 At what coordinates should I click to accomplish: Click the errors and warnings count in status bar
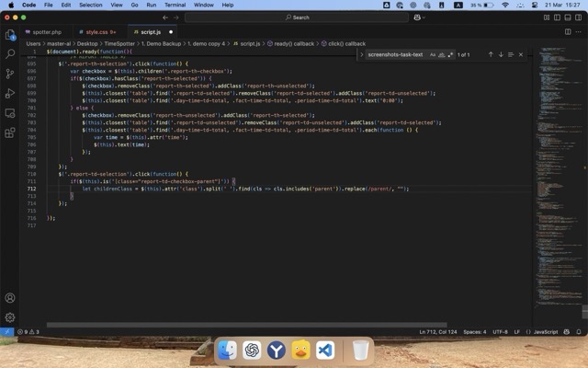[x=27, y=331]
